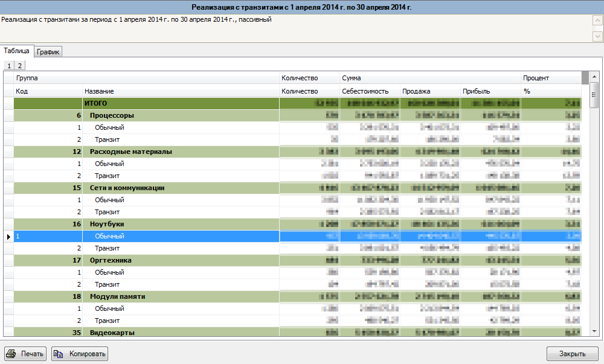
Task: Click the current row arrow marker
Action: click(8, 236)
